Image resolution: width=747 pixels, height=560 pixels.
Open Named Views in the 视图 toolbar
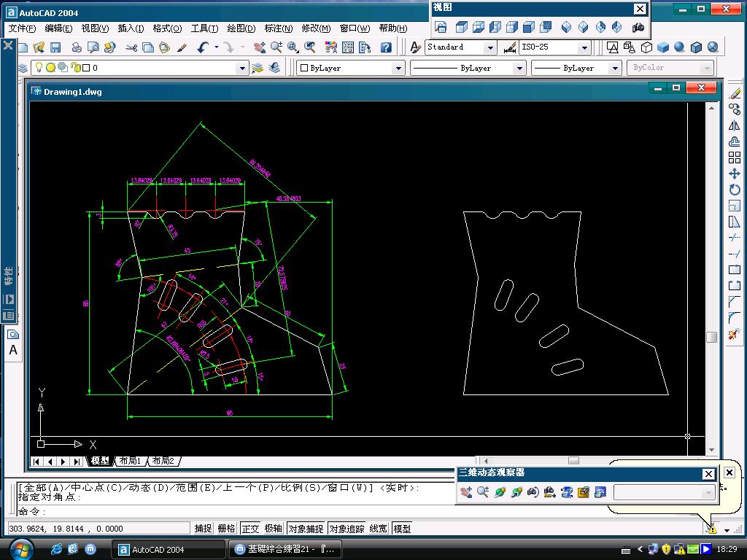tap(441, 27)
